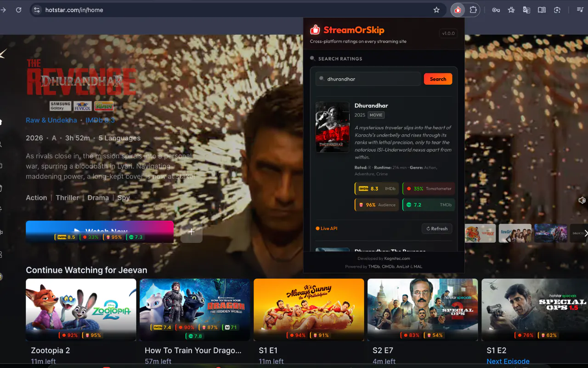Click the site information icon in address bar
This screenshot has height=368, width=588.
pos(37,10)
